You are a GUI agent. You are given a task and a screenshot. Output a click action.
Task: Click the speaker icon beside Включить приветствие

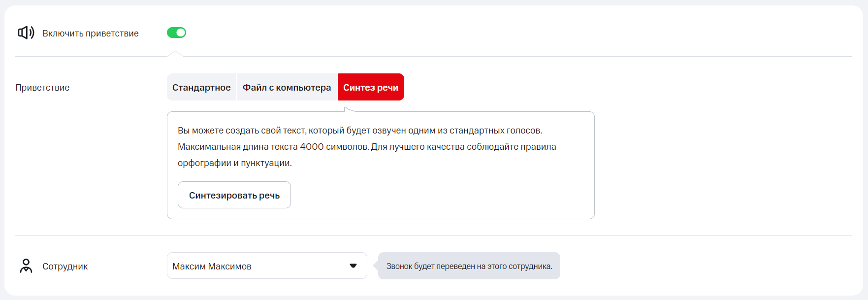click(x=26, y=33)
